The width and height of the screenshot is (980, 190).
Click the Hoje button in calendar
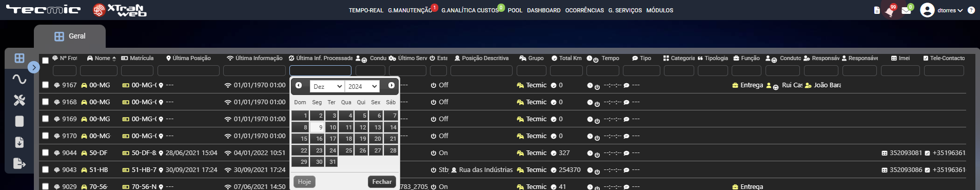[x=304, y=182]
